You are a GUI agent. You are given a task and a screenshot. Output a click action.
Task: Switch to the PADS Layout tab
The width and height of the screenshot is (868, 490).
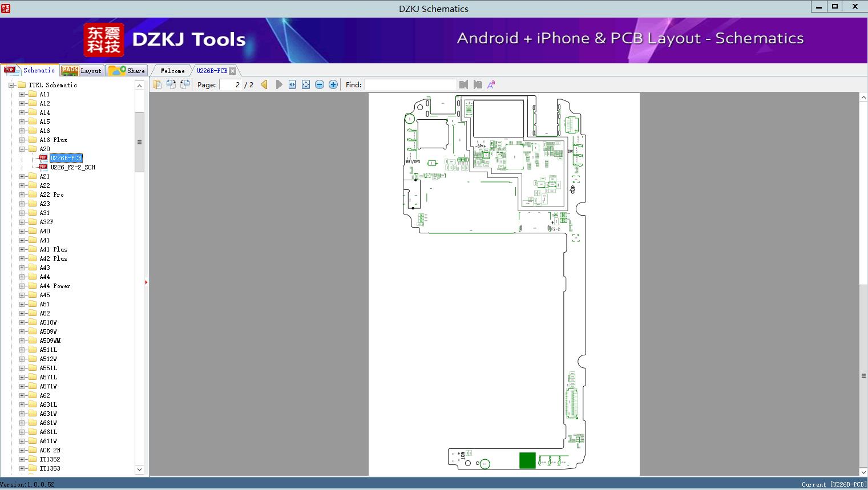82,71
